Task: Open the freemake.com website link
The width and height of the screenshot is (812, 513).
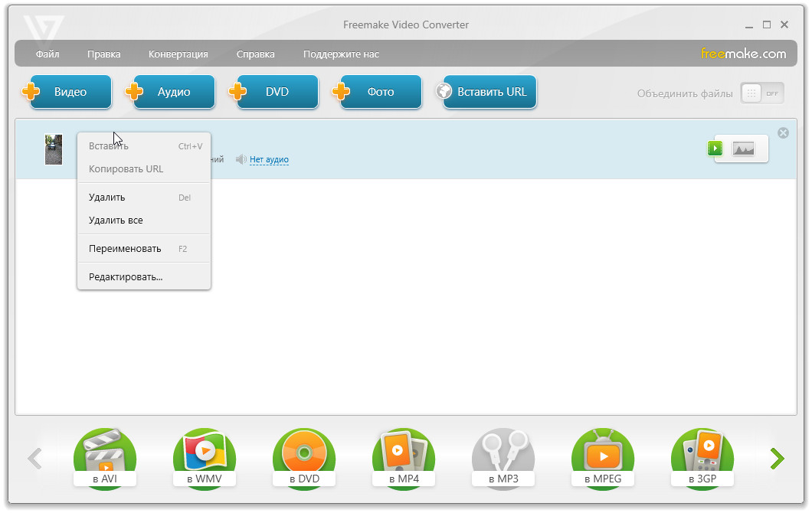Action: [x=743, y=54]
